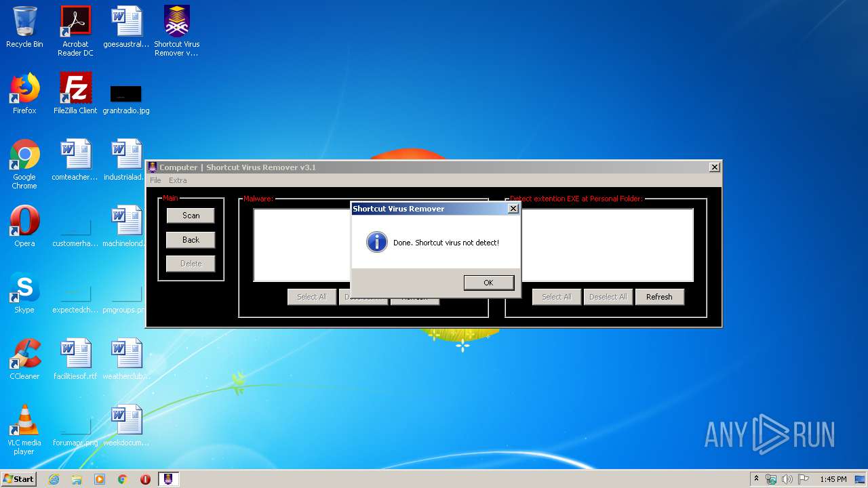Show hidden system tray icons
868x488 pixels.
[x=756, y=479]
